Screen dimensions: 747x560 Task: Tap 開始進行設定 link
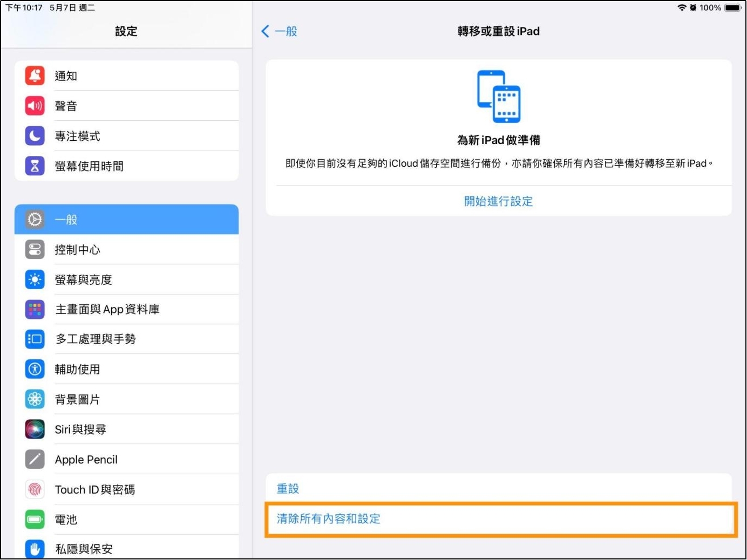(498, 201)
